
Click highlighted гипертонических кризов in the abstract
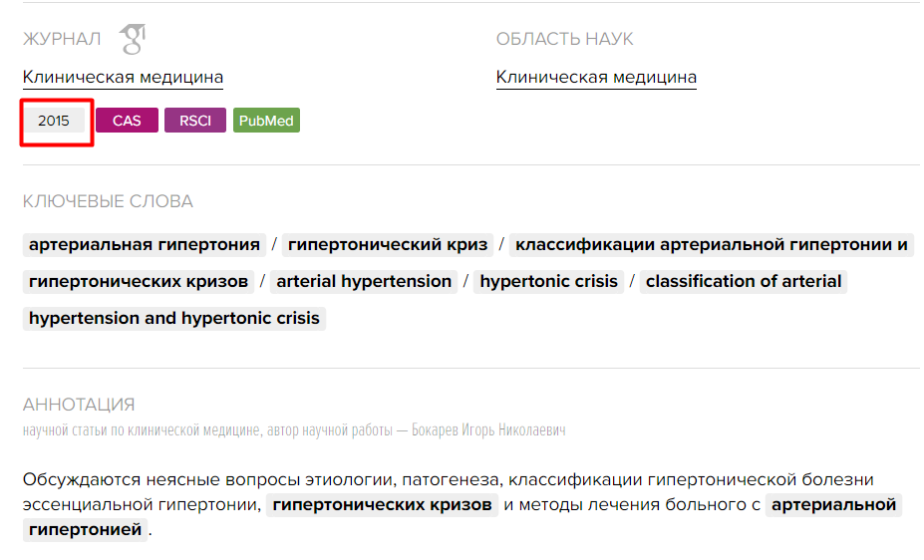point(382,504)
